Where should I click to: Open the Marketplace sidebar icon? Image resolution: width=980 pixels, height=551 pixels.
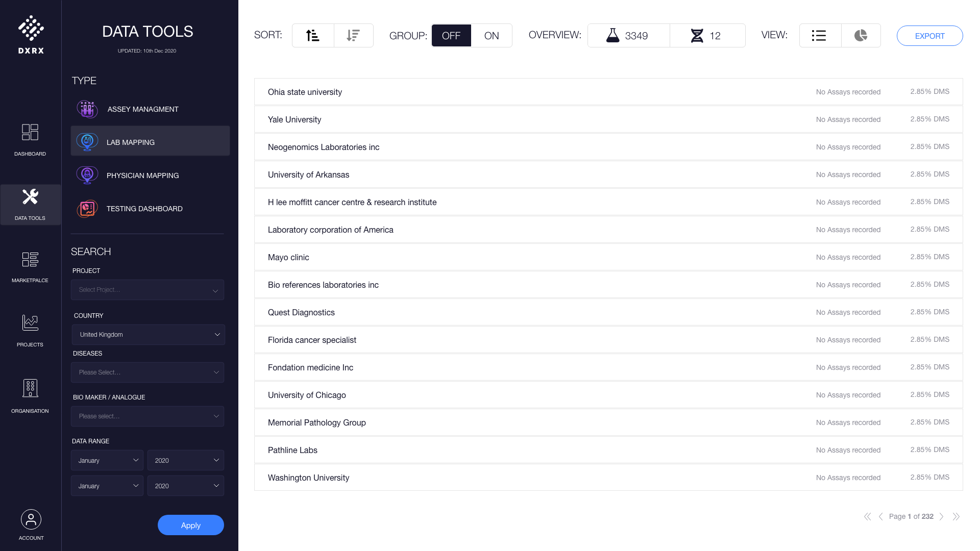click(x=30, y=260)
